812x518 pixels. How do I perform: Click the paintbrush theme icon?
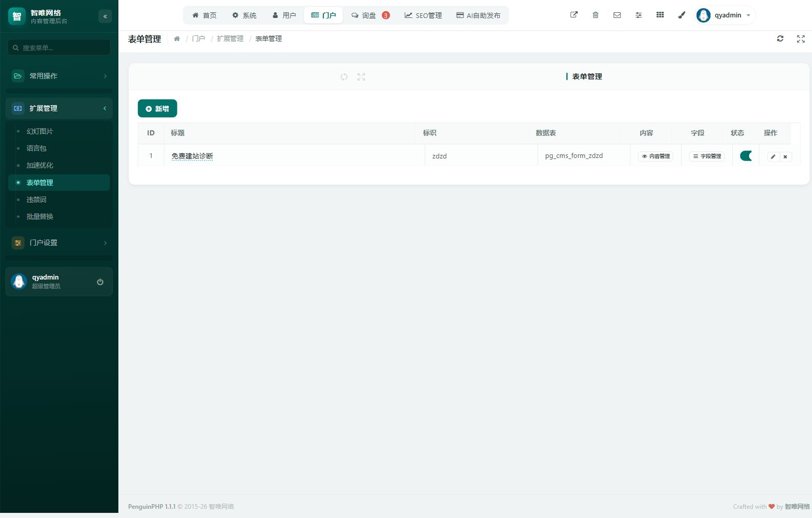[x=682, y=15]
